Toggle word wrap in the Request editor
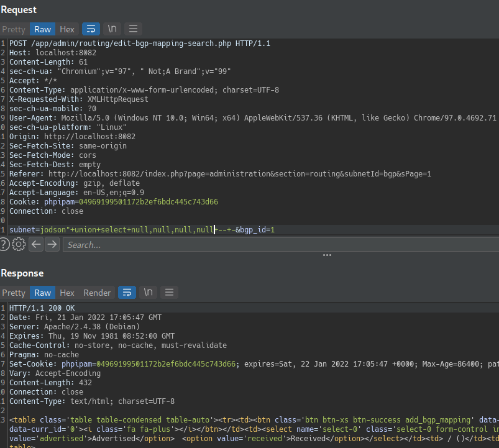Image resolution: width=499 pixels, height=448 pixels. [x=91, y=29]
